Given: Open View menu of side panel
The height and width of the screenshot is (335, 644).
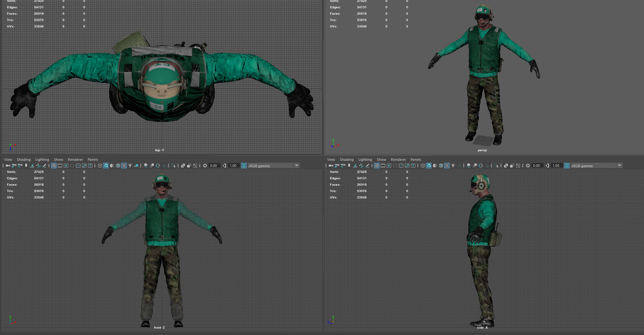Looking at the screenshot, I should pos(331,160).
